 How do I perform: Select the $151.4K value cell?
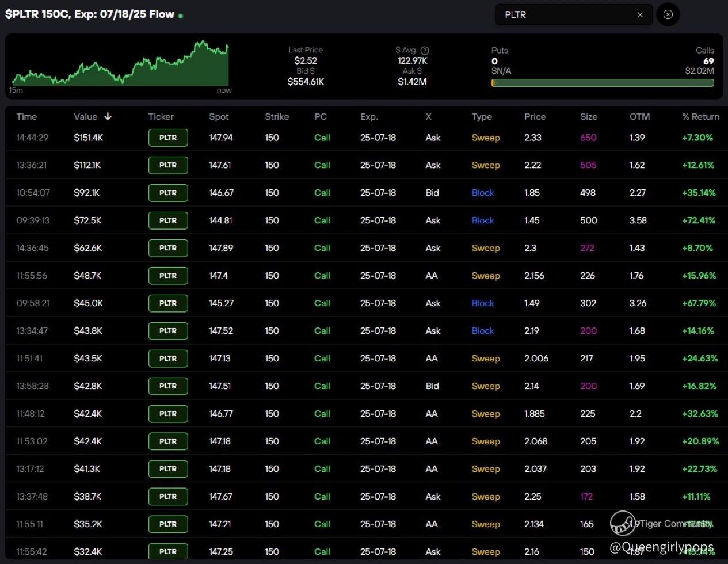pyautogui.click(x=89, y=138)
